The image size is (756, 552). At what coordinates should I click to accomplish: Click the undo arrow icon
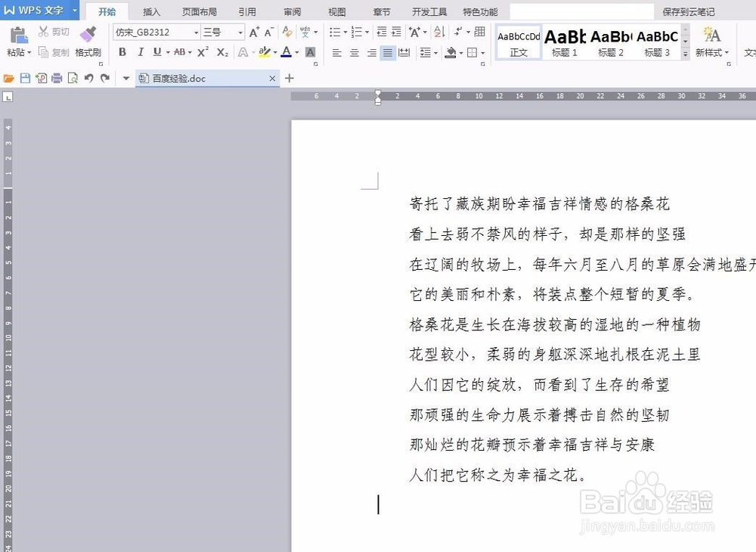click(88, 78)
